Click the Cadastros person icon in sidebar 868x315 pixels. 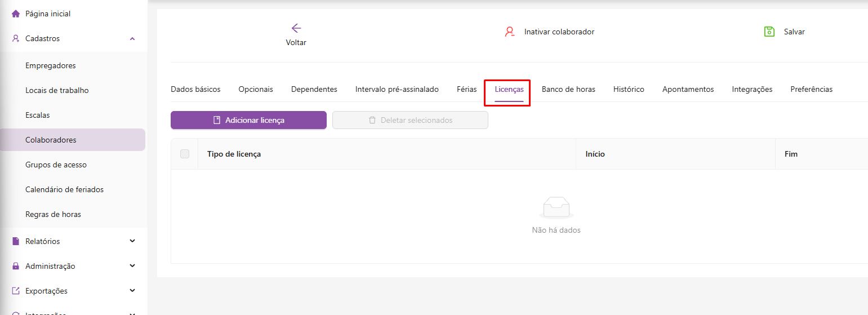pyautogui.click(x=16, y=39)
